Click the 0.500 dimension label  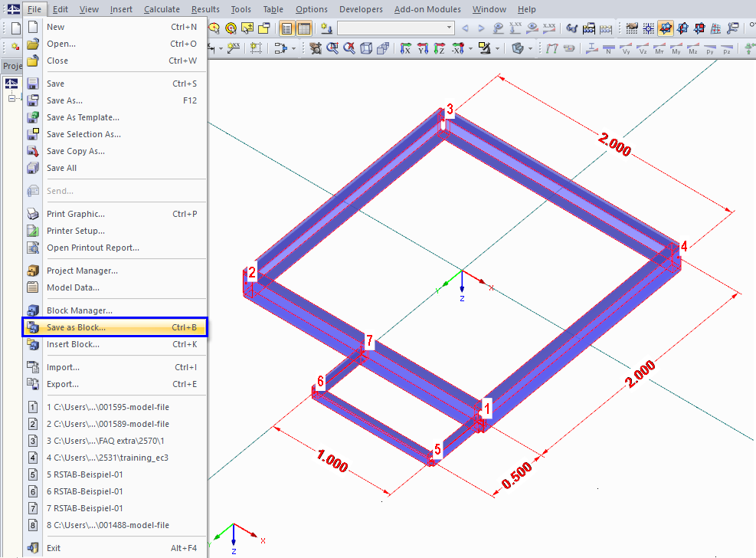tap(516, 475)
